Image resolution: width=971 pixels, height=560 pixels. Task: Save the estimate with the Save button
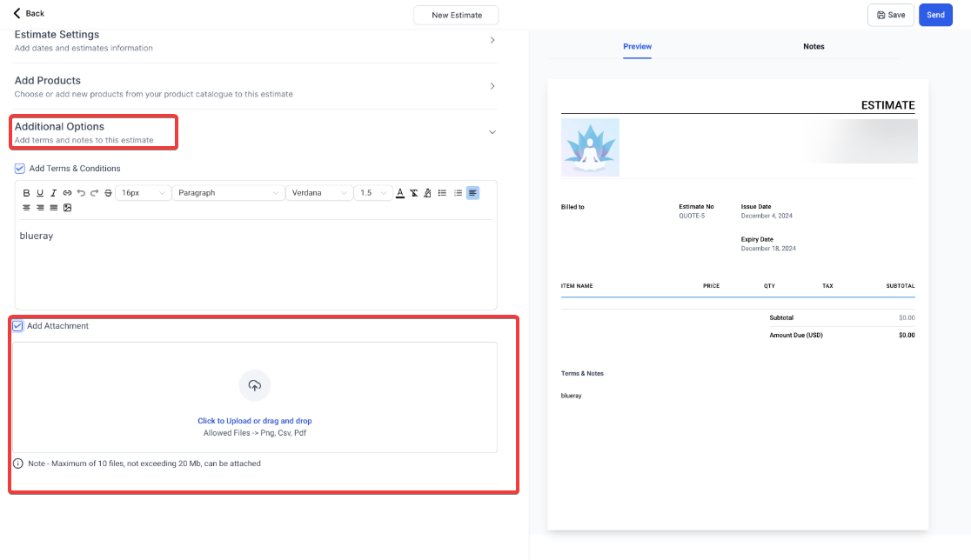[890, 15]
